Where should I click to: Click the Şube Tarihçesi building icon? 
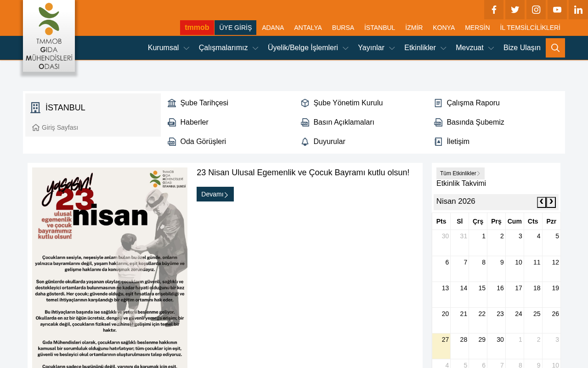point(172,103)
